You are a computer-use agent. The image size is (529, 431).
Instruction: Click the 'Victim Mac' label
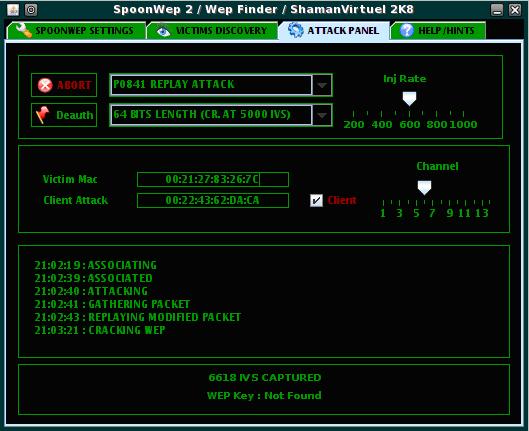pos(70,179)
